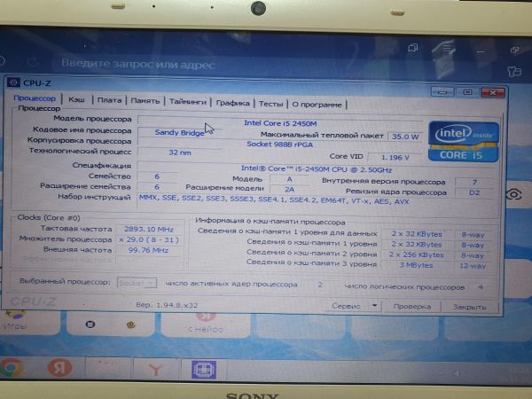This screenshot has height=399, width=532.
Task: Click the i5-2450M CPU @ 2.50GHz specification
Action: (317, 169)
